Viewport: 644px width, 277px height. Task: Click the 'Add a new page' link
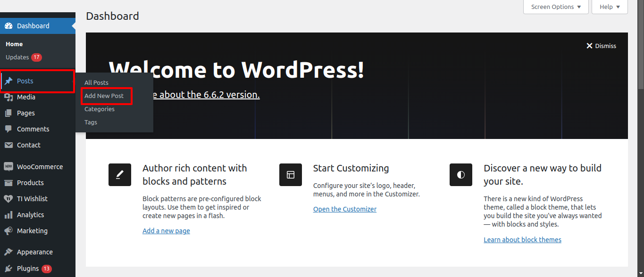pos(166,231)
